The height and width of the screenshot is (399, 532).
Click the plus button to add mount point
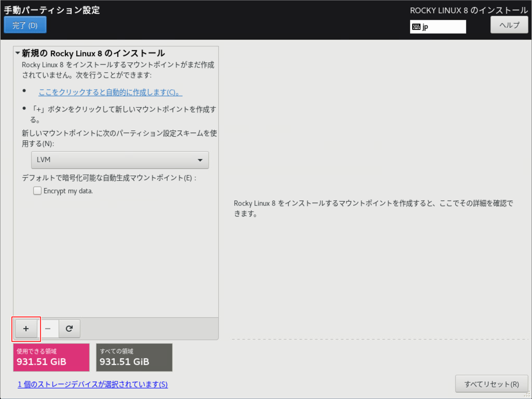tap(26, 329)
